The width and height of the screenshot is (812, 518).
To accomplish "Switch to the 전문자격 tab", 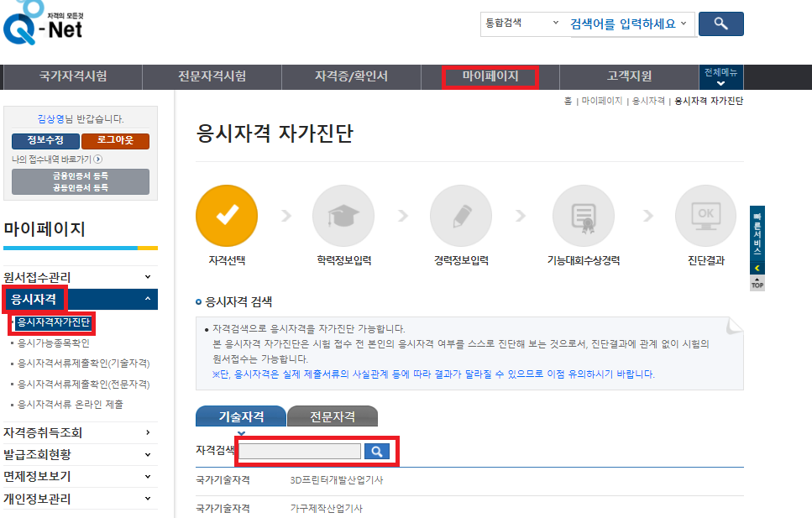I will [332, 416].
